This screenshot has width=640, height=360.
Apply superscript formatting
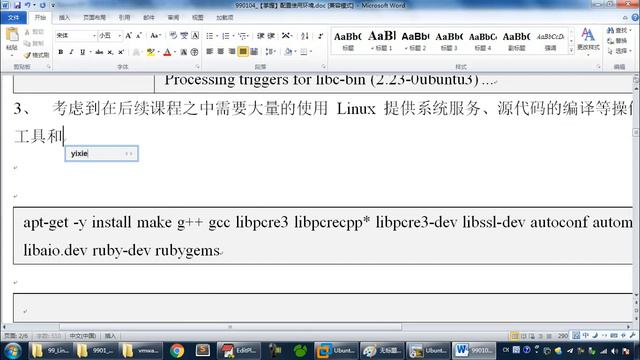coord(121,52)
